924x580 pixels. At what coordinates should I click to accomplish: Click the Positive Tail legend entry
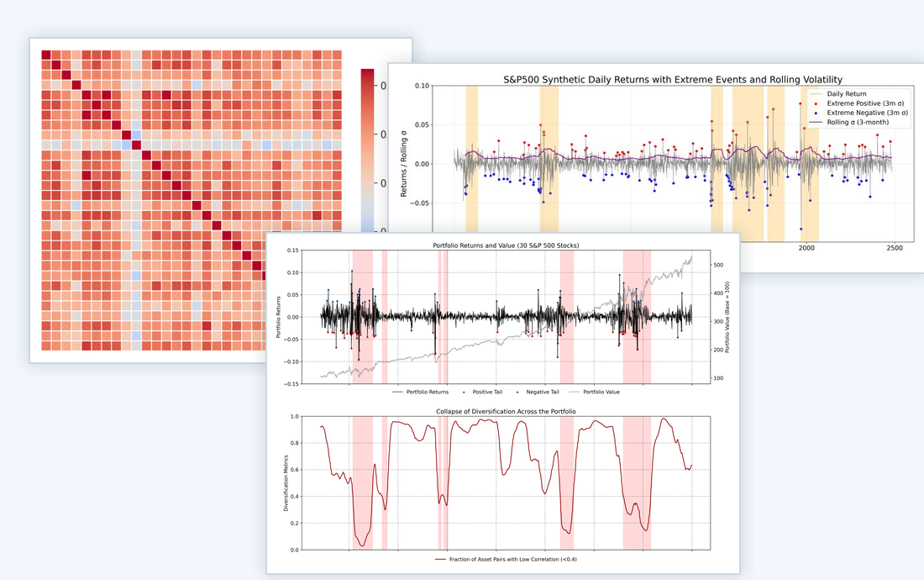[483, 392]
